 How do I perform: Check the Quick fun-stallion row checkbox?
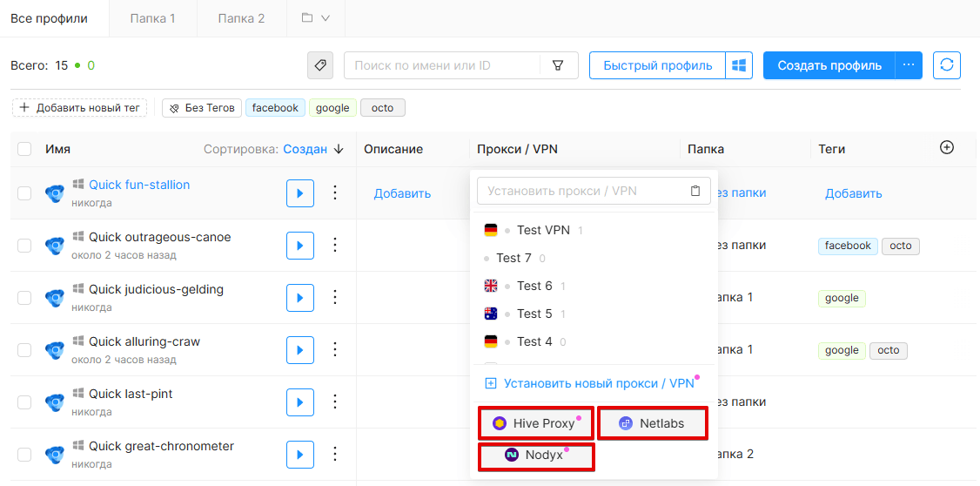[24, 193]
